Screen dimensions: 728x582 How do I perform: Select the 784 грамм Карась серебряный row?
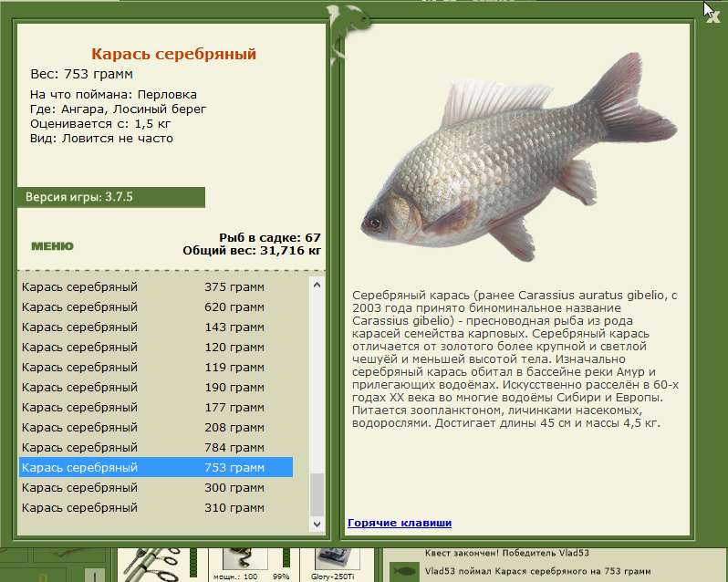(156, 447)
